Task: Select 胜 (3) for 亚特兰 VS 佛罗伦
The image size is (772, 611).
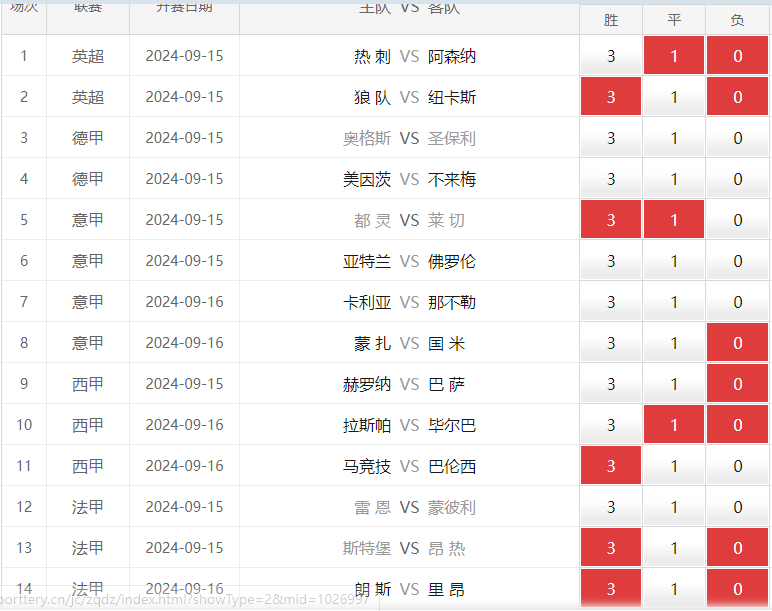Action: (611, 261)
